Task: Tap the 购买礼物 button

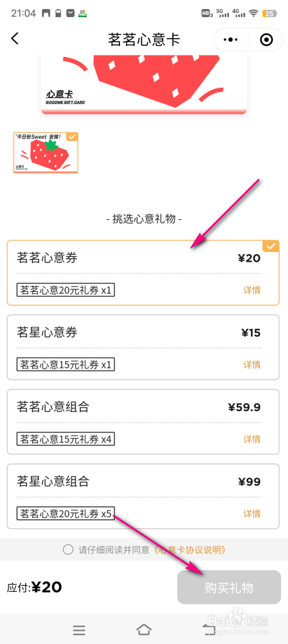Action: pos(229,587)
